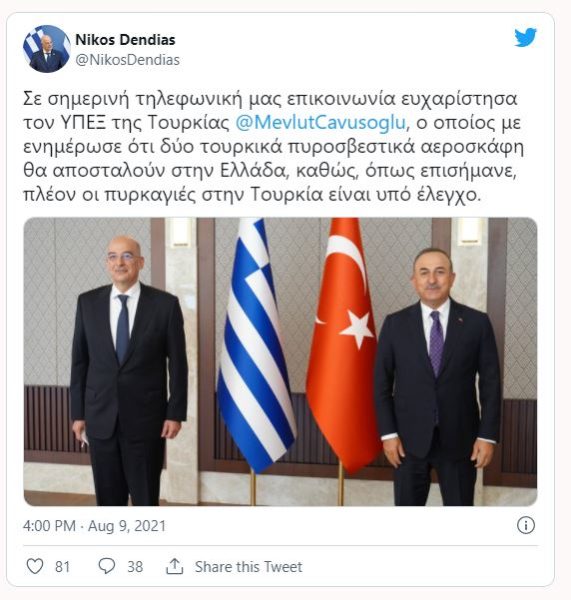571x600 pixels.
Task: Click the wall lamp at photo's top right
Action: [x=469, y=231]
